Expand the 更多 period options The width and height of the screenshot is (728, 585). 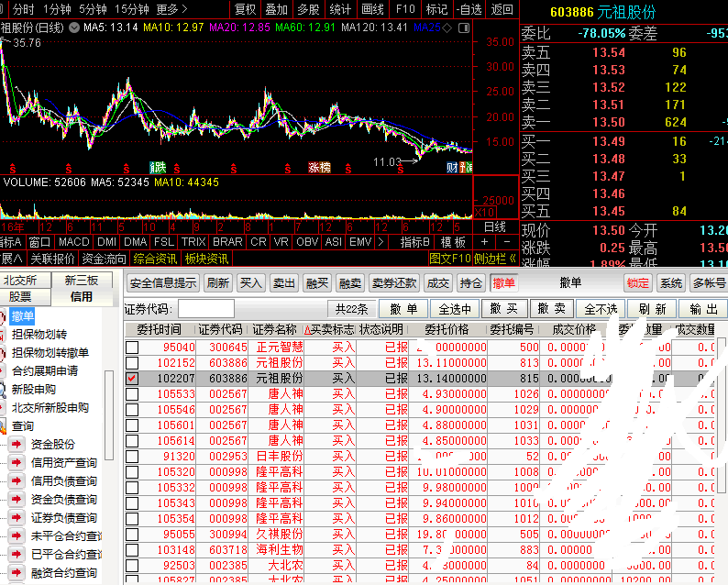171,9
